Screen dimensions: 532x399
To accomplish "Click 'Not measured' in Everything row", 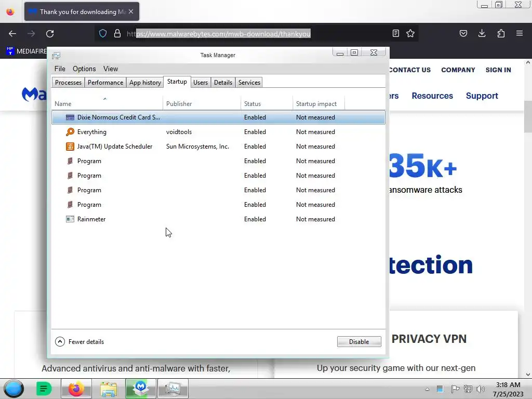I will tap(315, 132).
